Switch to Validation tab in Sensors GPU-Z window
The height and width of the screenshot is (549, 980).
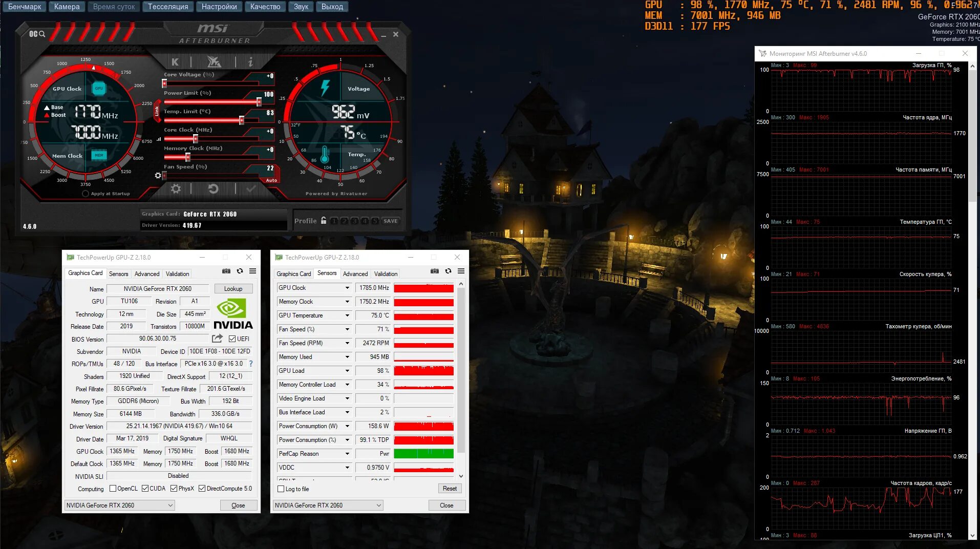tap(386, 274)
